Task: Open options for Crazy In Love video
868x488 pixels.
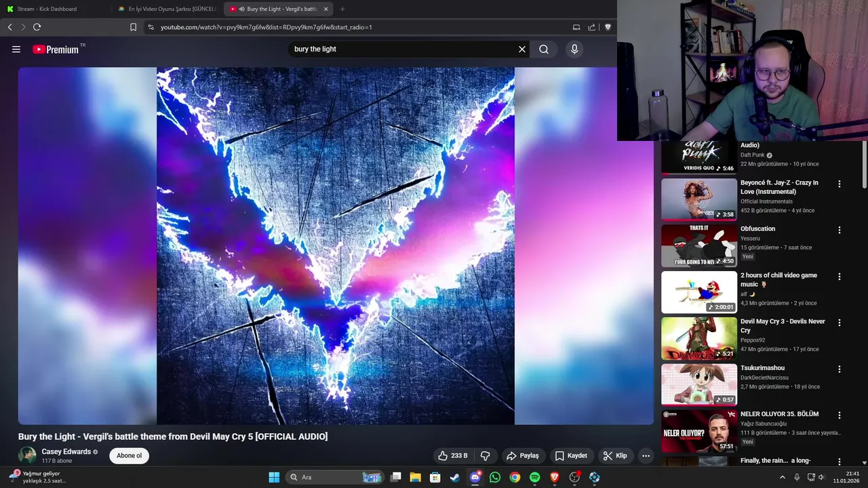Action: coord(839,184)
